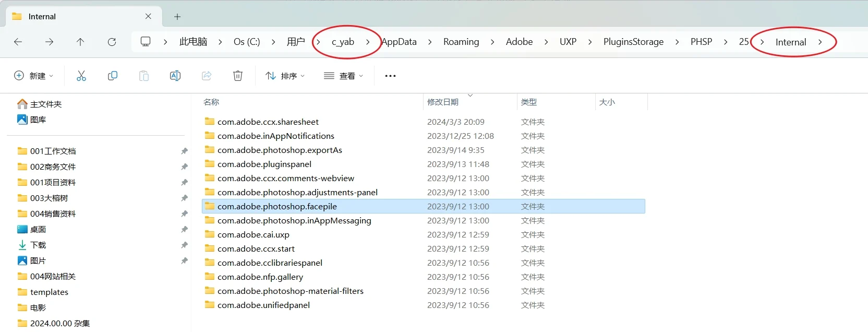
Task: Open pinned 003大榕树 folder
Action: tap(43, 198)
